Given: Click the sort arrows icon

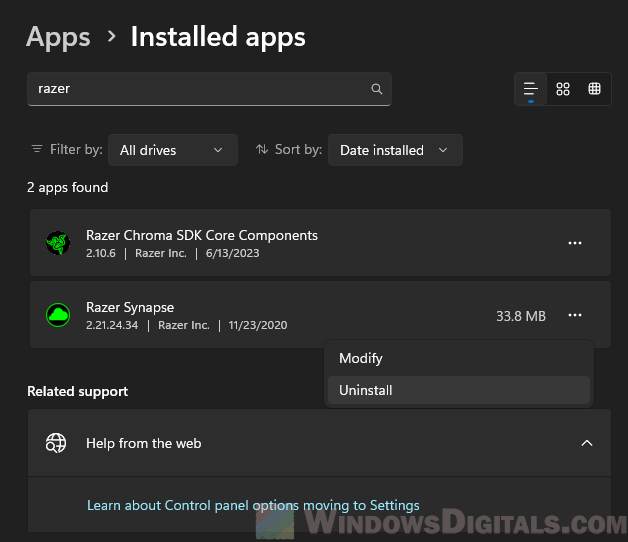Looking at the screenshot, I should click(262, 149).
